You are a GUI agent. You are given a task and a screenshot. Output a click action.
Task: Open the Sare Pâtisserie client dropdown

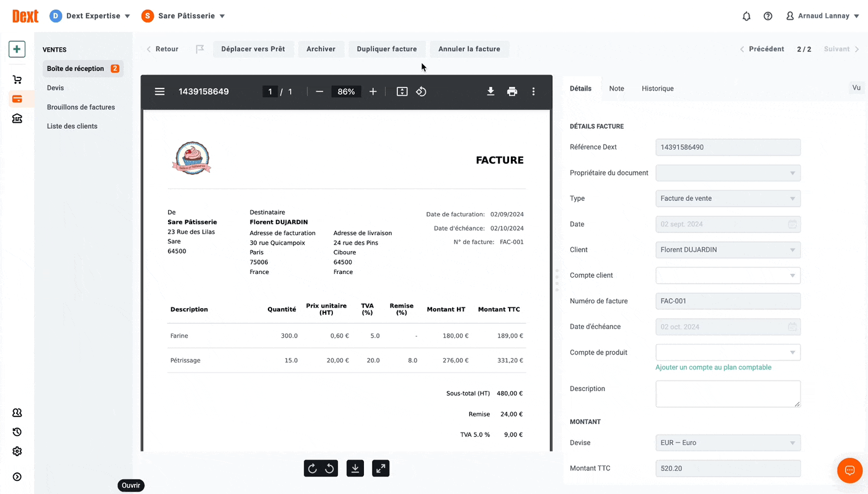[183, 16]
